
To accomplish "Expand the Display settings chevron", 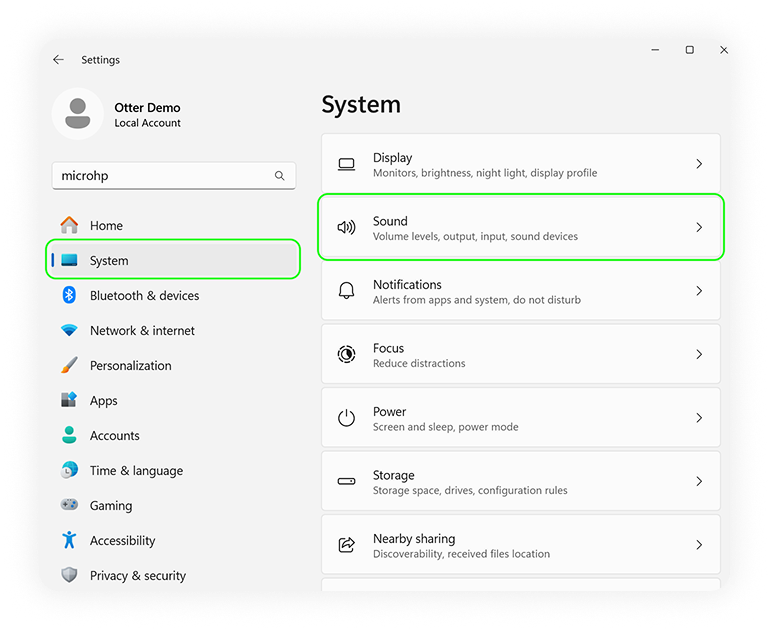I will tap(699, 164).
